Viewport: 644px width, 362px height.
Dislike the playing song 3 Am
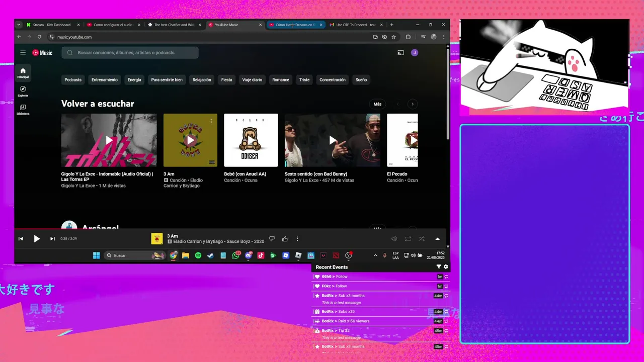pos(272,239)
